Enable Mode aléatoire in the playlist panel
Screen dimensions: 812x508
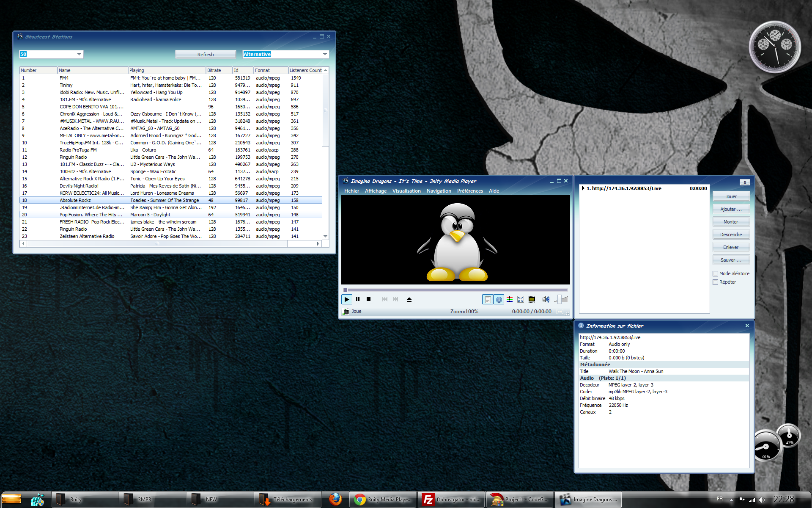715,273
